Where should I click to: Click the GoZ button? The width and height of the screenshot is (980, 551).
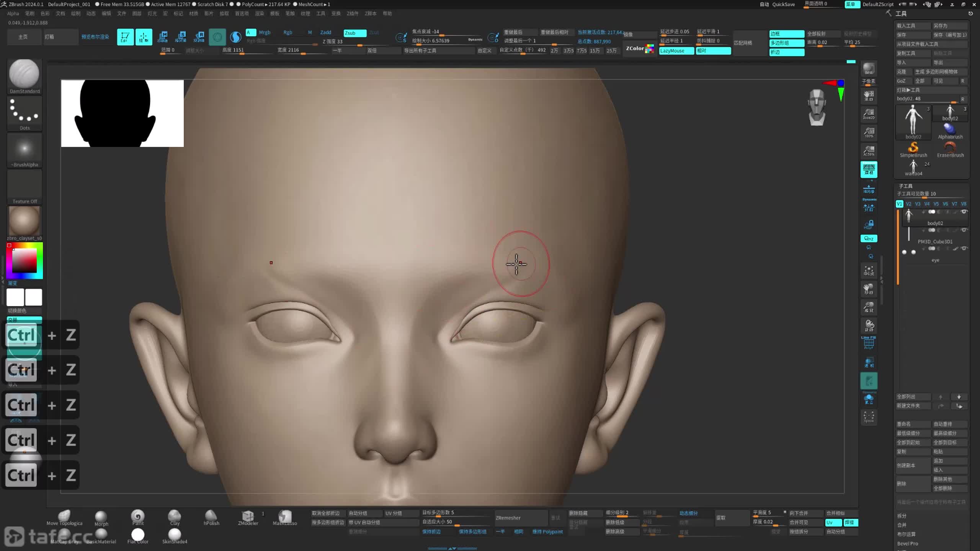pos(903,81)
